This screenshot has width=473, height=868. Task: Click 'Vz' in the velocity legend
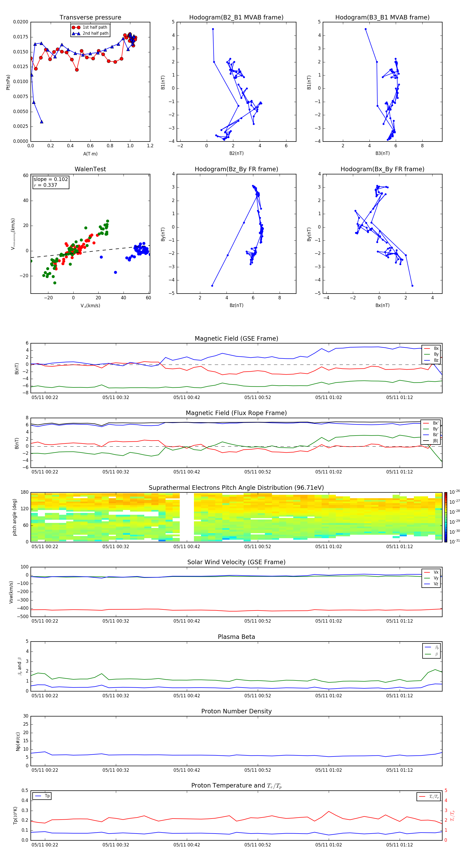click(431, 584)
